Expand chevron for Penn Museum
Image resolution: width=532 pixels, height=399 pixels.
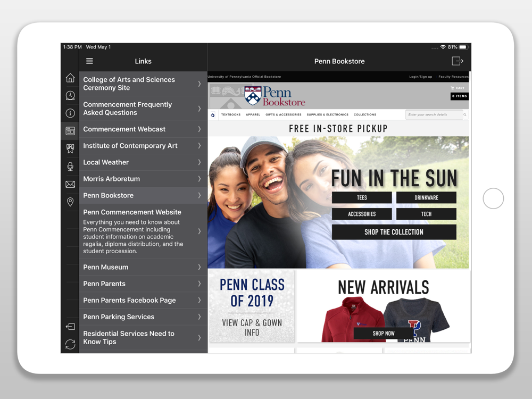coord(199,268)
